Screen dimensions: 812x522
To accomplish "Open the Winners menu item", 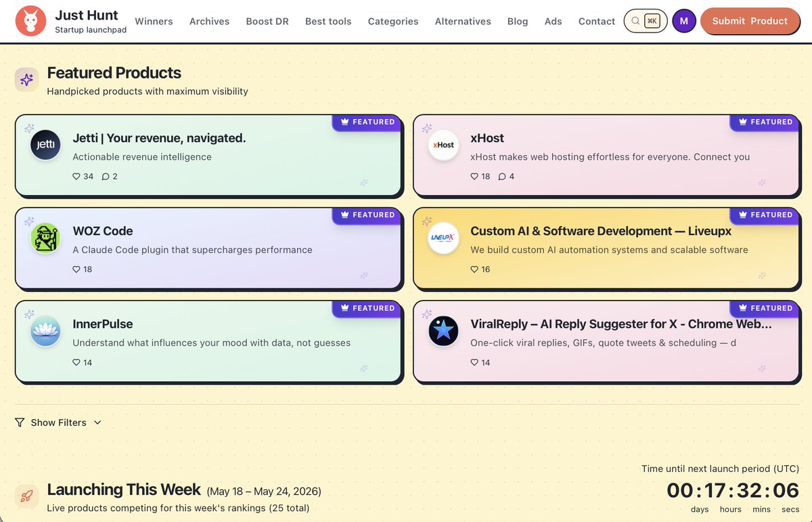I will (x=154, y=21).
